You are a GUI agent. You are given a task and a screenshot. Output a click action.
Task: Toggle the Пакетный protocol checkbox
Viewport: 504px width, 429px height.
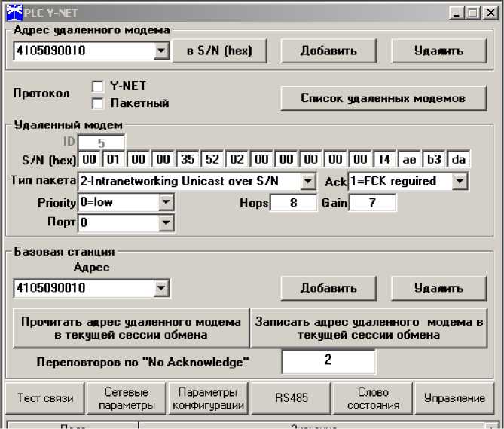[98, 103]
